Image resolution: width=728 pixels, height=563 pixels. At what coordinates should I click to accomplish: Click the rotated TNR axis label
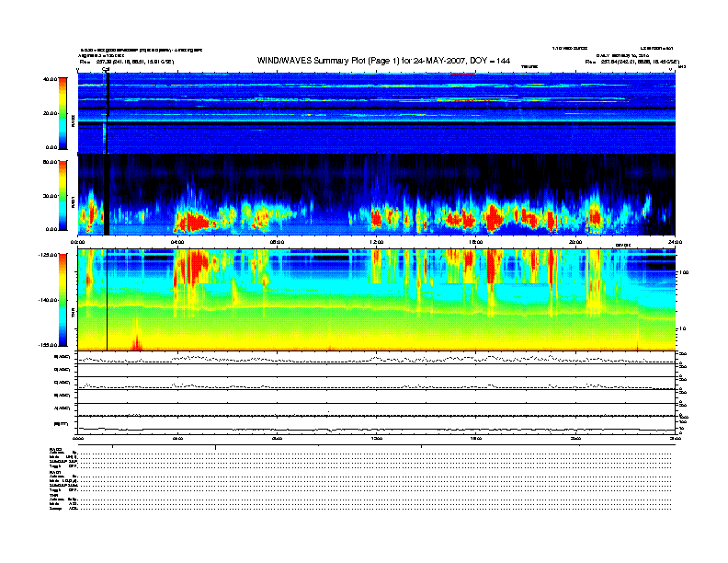tap(73, 314)
